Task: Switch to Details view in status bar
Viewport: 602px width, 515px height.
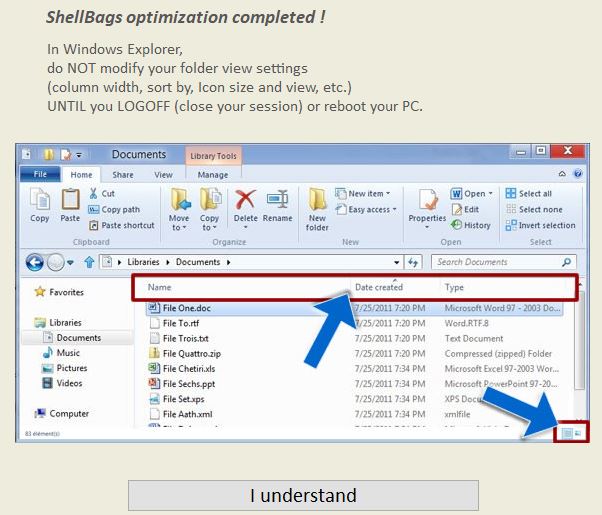Action: [567, 434]
